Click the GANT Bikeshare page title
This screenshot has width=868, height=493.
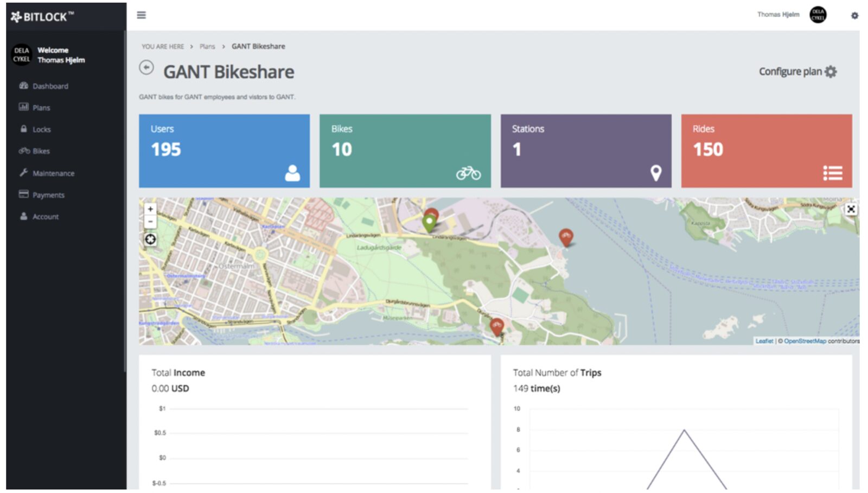(229, 72)
